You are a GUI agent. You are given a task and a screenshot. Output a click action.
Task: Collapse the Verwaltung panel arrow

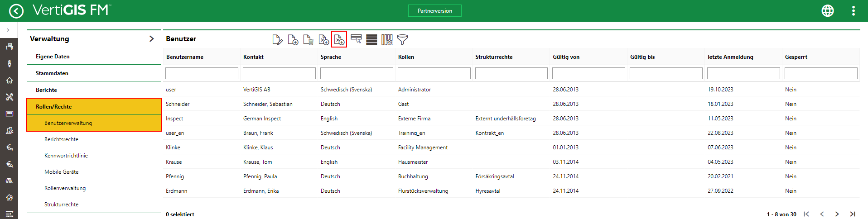coord(152,39)
